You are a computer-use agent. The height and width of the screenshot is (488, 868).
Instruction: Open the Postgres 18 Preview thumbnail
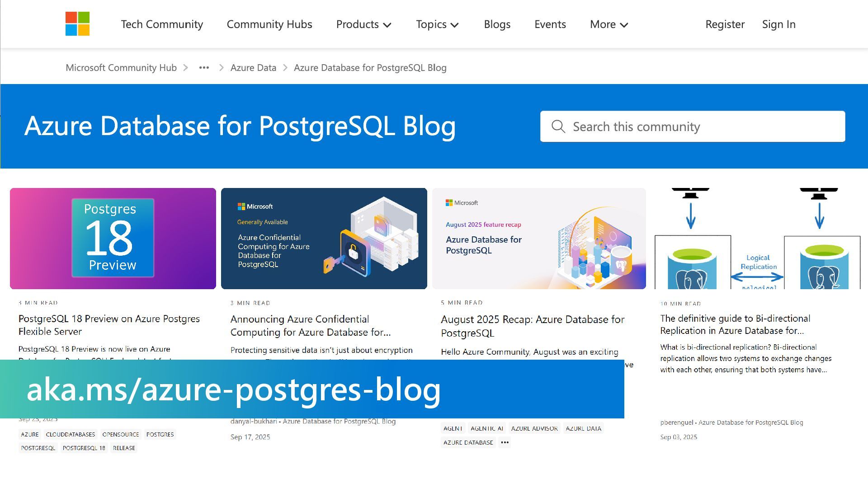tap(113, 238)
